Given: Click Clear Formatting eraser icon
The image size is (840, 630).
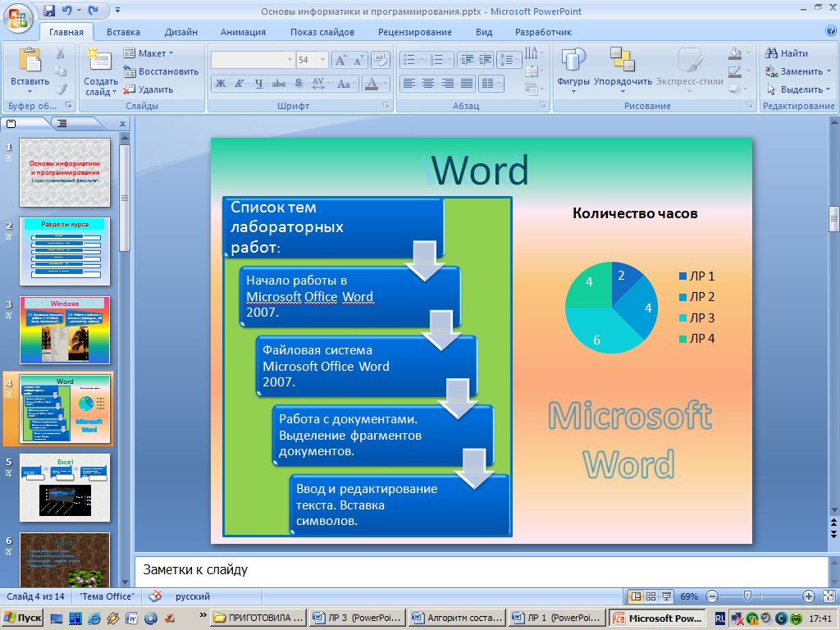Looking at the screenshot, I should coord(381,60).
